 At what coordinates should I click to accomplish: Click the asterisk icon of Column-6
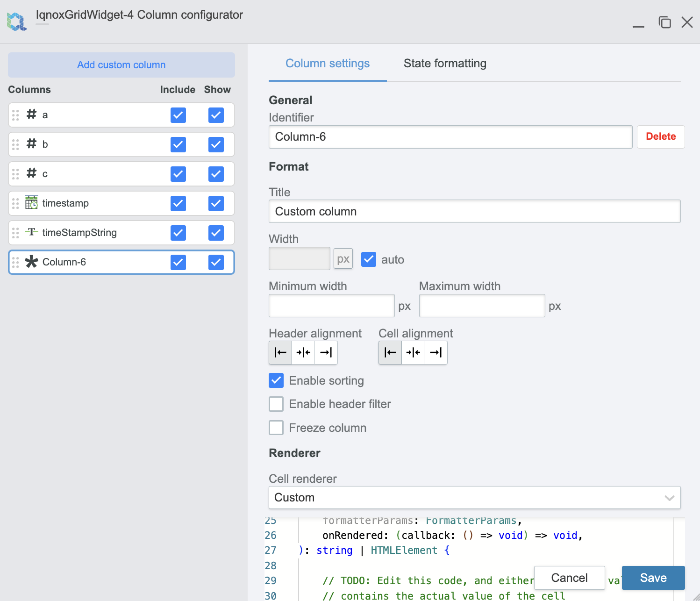point(31,262)
